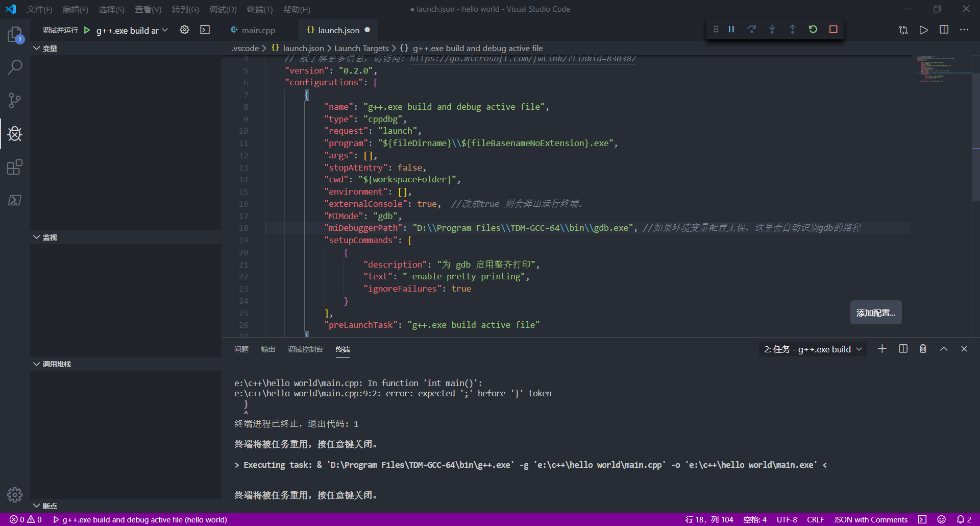Open launch.json via the gear icon

click(x=184, y=30)
